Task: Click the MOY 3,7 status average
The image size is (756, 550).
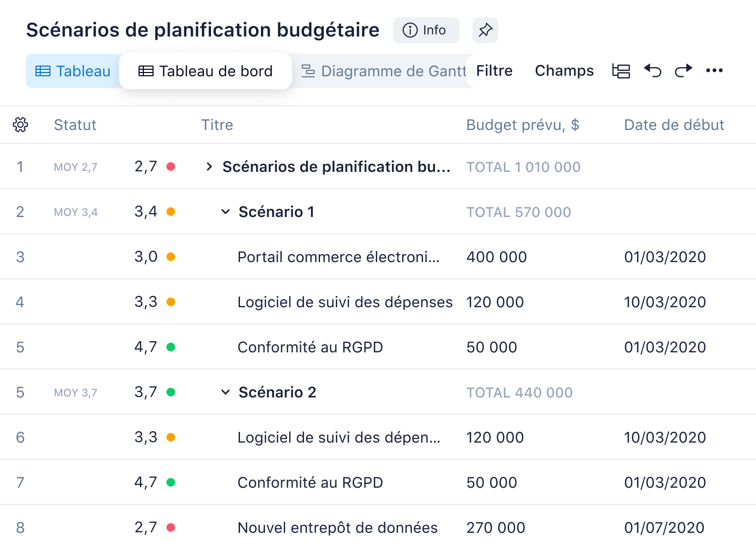Action: click(75, 393)
